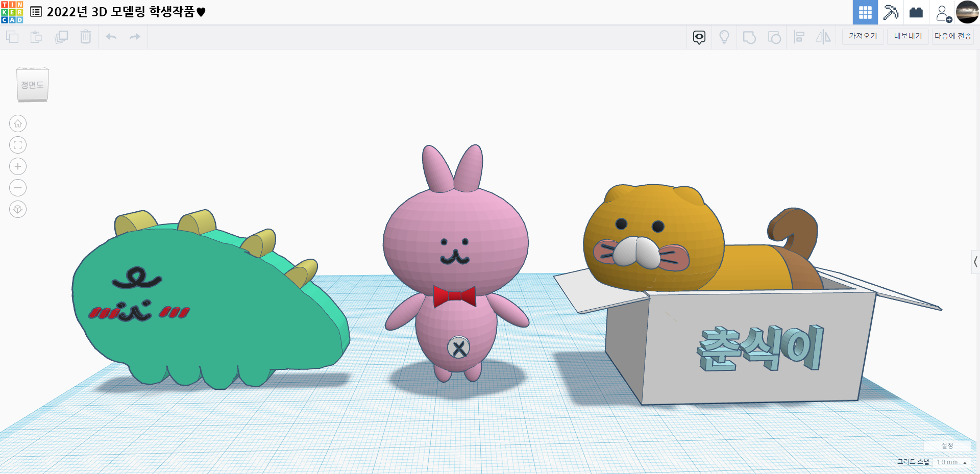Select the rabbit's red bow tie

pos(454,296)
